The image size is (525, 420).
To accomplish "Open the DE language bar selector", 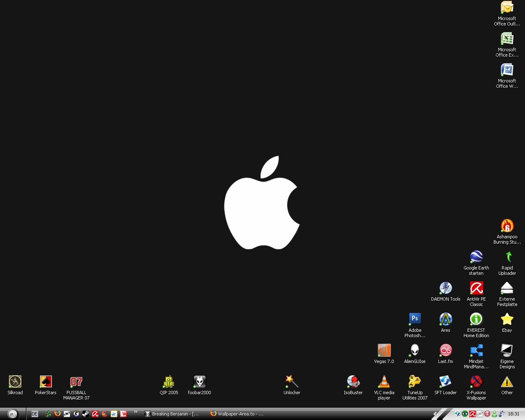I will (x=34, y=414).
